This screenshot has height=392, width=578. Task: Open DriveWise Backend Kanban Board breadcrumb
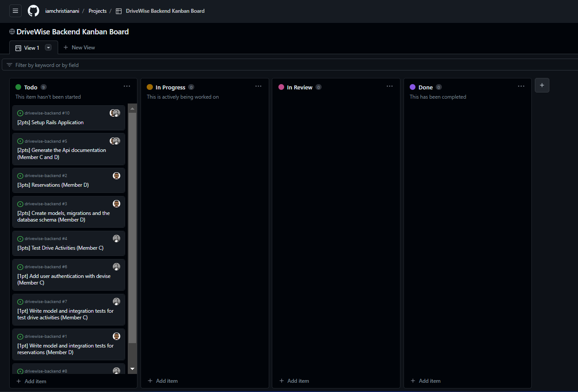click(x=165, y=11)
